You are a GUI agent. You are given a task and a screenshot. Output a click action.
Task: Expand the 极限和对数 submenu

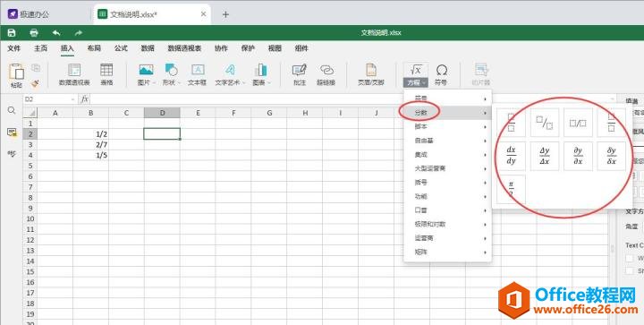tap(448, 225)
